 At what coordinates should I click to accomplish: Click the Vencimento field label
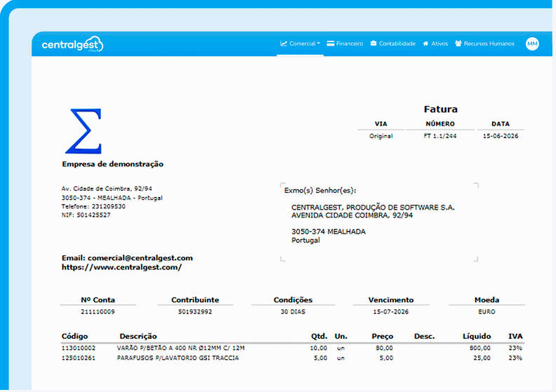391,300
